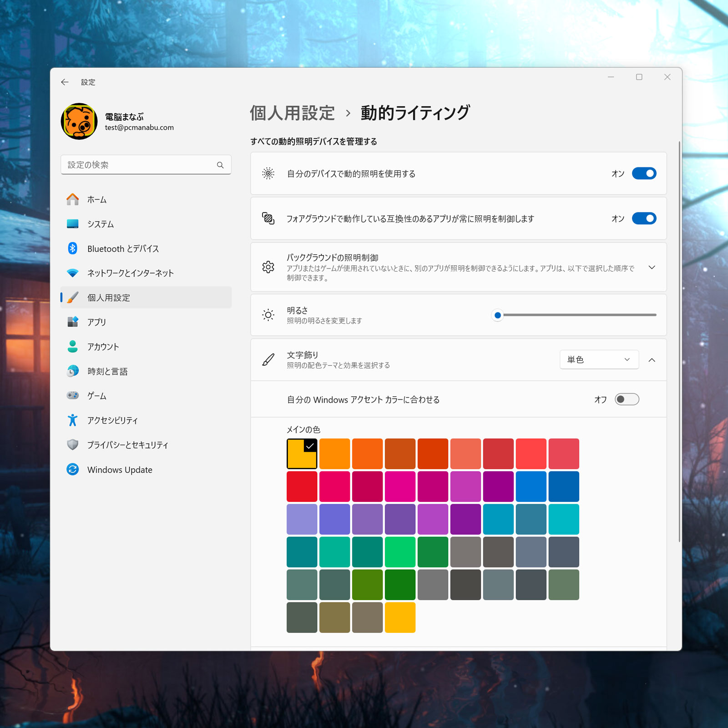Disable 自分のデバイスで動的照明を使用する
The height and width of the screenshot is (728, 728).
point(644,173)
